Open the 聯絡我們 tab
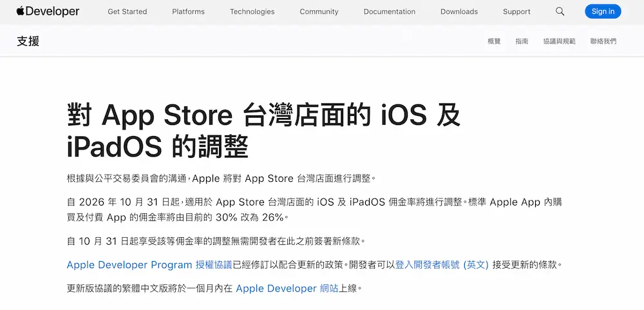This screenshot has width=644, height=310. coord(603,41)
